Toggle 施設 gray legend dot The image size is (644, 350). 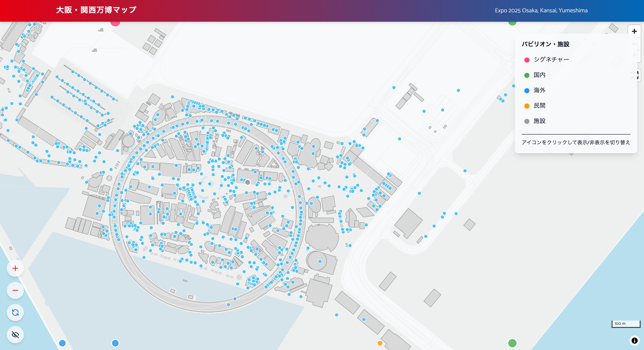527,121
